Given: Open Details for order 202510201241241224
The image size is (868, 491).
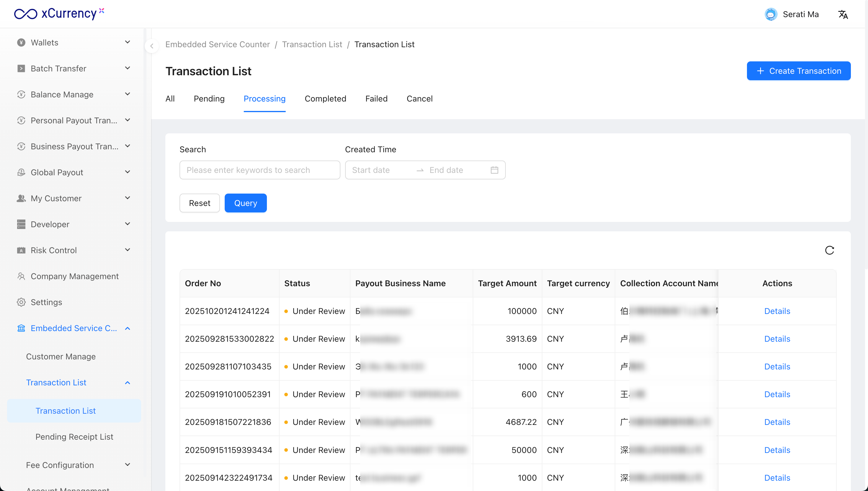Looking at the screenshot, I should point(777,311).
